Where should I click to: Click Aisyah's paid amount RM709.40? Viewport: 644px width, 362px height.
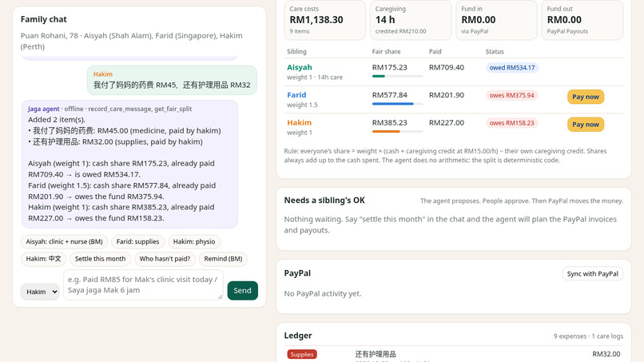pyautogui.click(x=447, y=67)
